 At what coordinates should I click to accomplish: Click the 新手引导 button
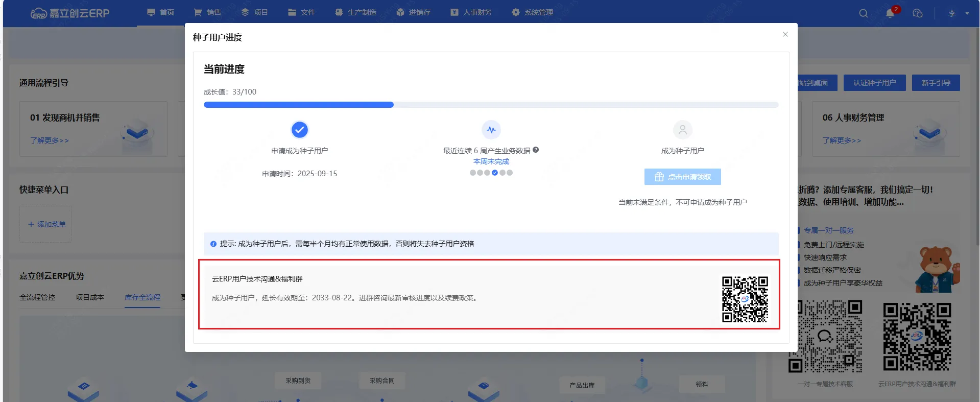pos(936,83)
